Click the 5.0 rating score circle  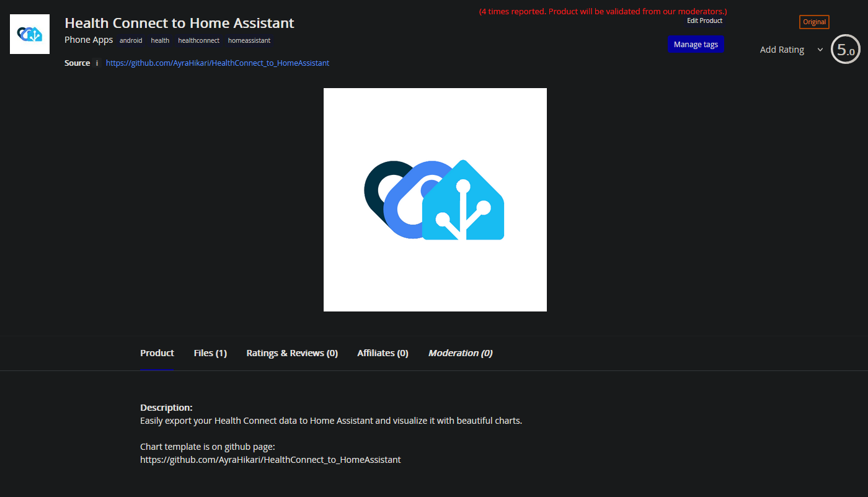click(x=846, y=50)
